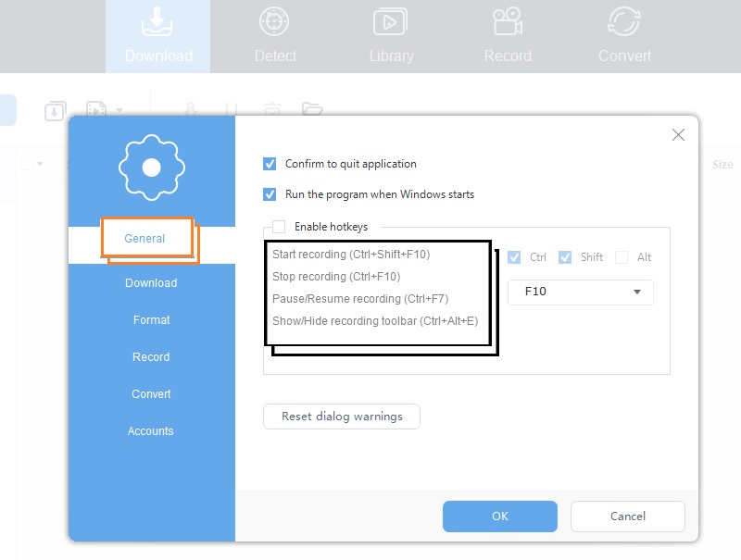Open the Library view
This screenshot has height=560, width=741.
(390, 35)
